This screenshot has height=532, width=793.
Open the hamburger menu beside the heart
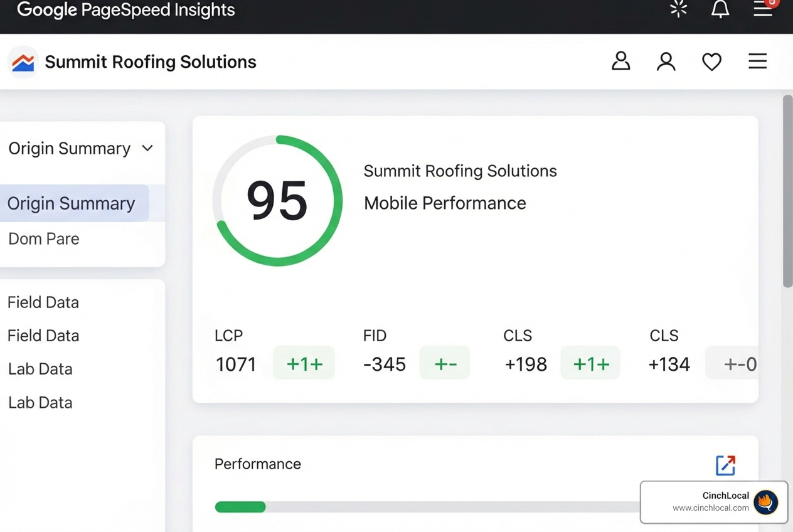757,61
